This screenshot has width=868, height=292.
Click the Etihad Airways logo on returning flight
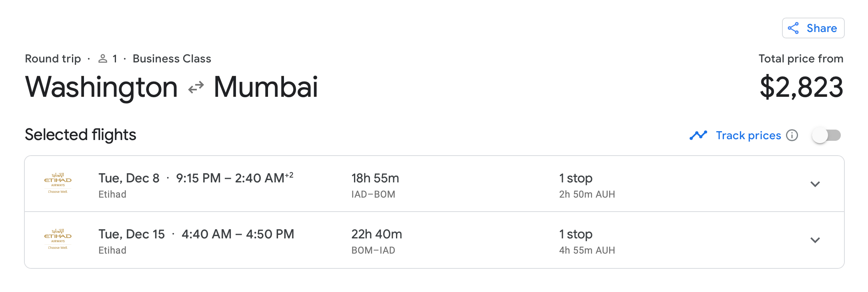(58, 238)
